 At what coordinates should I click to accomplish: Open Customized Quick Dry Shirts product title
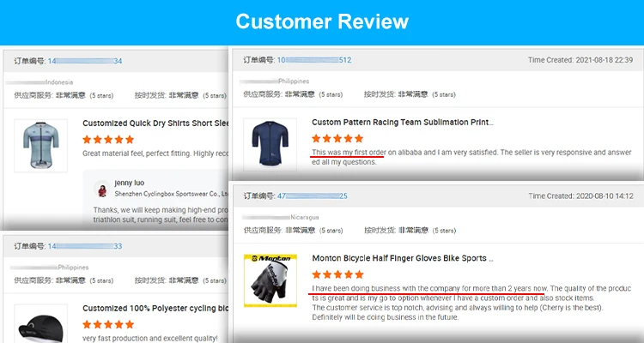click(x=155, y=123)
